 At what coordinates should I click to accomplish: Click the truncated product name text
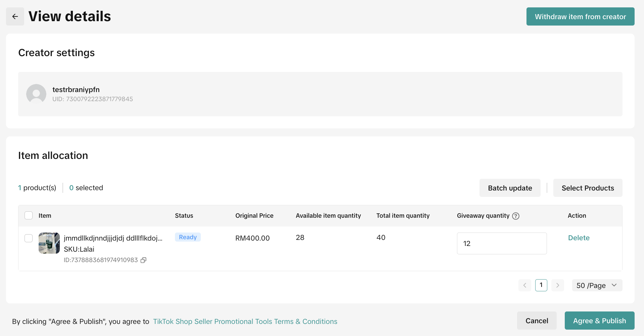coord(113,238)
